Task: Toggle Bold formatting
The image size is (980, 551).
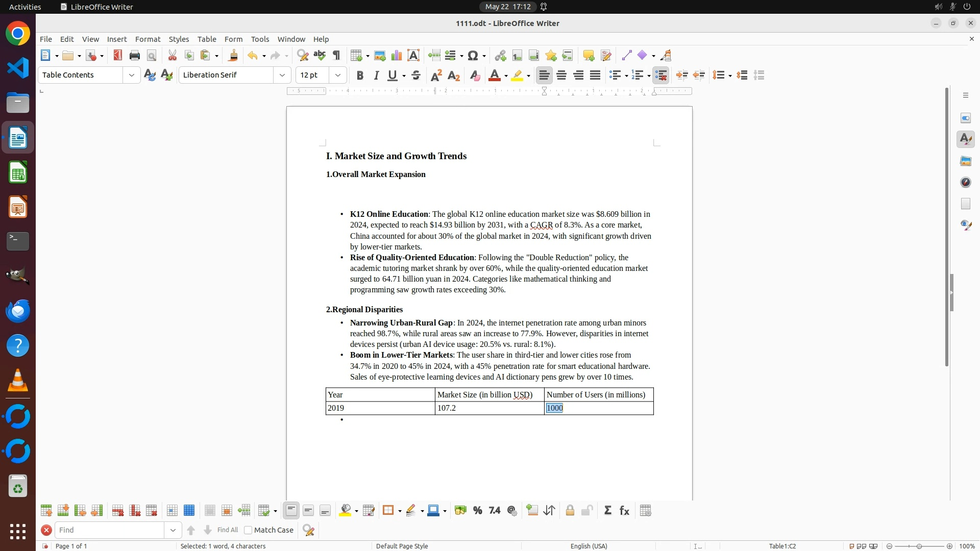Action: pos(360,76)
